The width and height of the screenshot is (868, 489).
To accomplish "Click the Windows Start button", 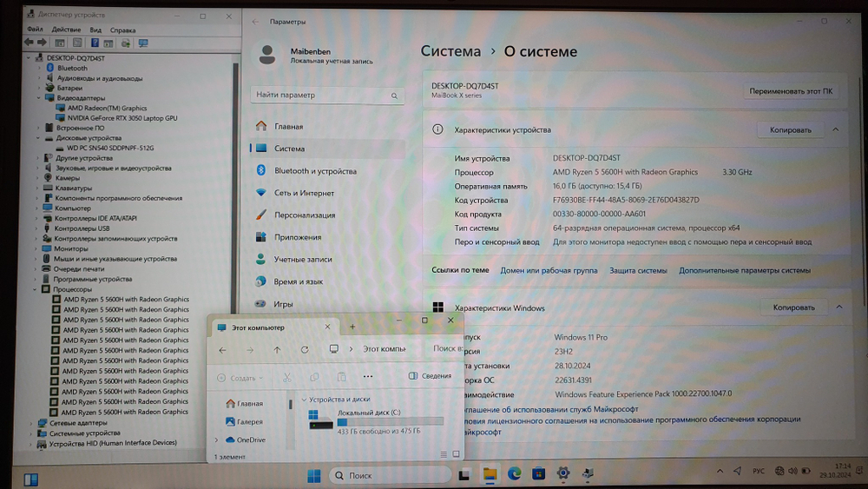I will tap(314, 475).
